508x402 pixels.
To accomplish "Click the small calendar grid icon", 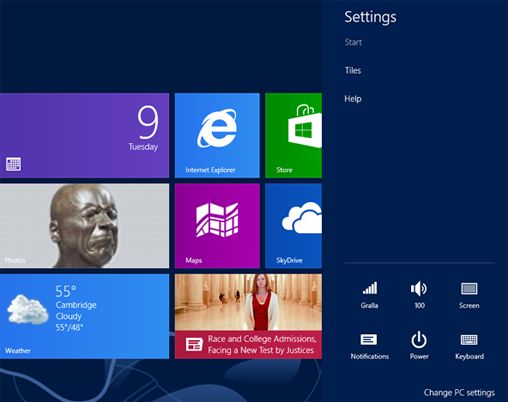I will [13, 164].
